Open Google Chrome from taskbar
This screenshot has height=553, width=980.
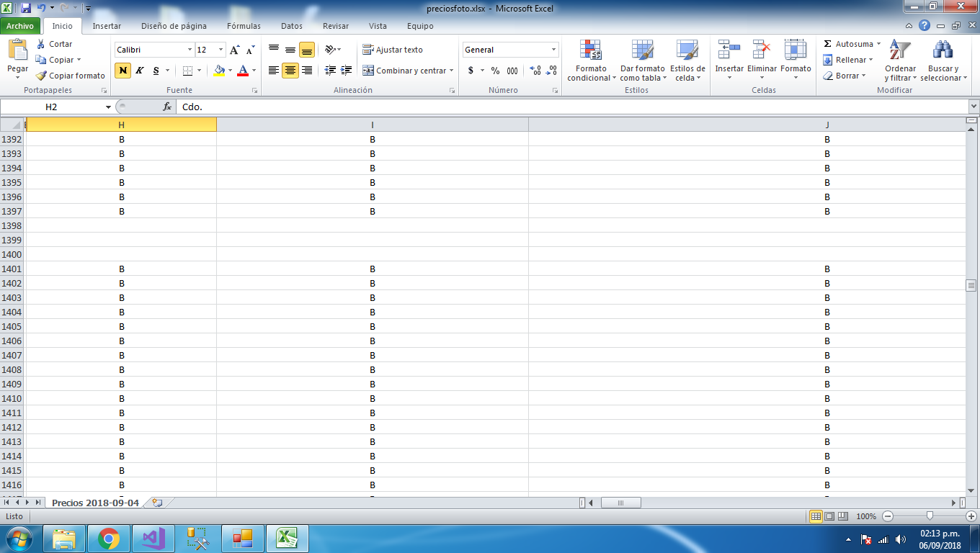tap(109, 539)
